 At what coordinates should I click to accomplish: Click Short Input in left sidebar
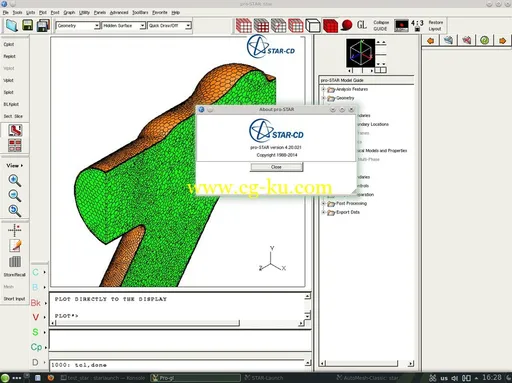click(x=14, y=299)
